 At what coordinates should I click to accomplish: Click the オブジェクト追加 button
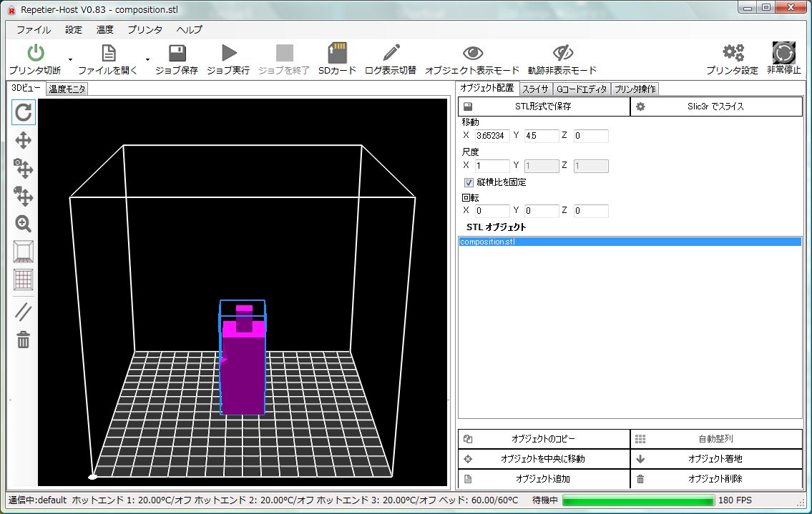coord(544,479)
